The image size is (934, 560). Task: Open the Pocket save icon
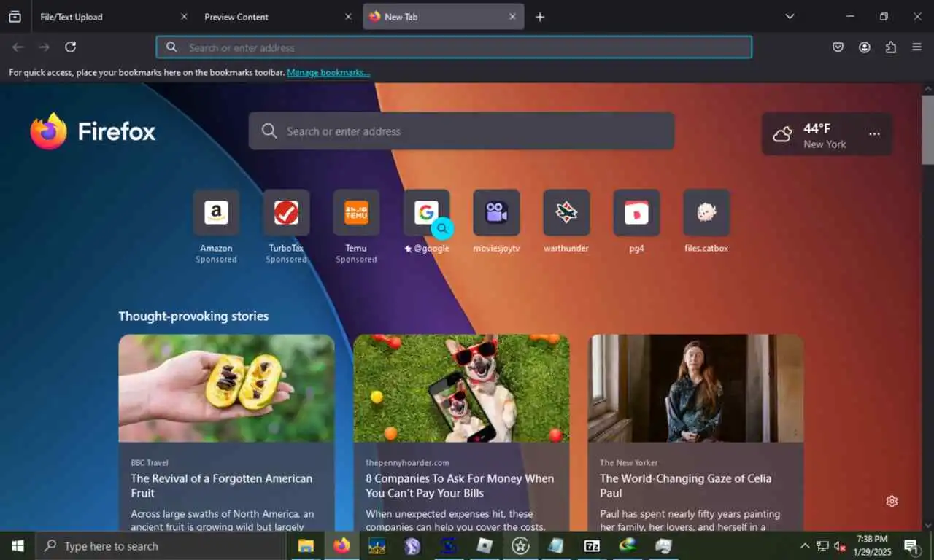[838, 47]
